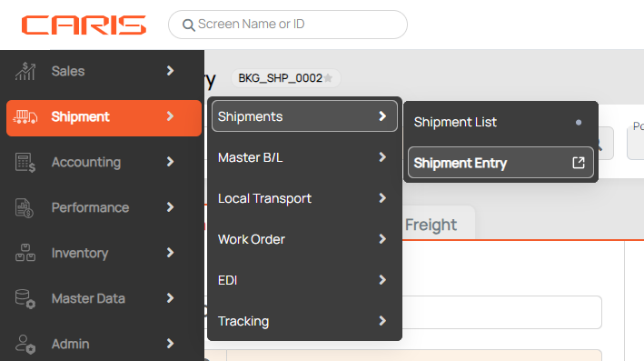The width and height of the screenshot is (644, 361).
Task: Toggle favorite star next to BKG_SHP_0002
Action: click(x=328, y=78)
